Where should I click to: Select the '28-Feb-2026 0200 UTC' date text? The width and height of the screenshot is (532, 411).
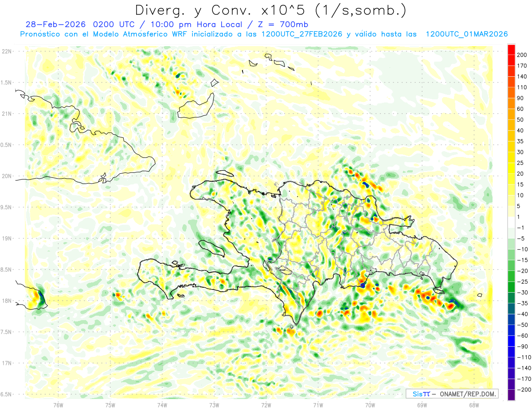pos(81,24)
